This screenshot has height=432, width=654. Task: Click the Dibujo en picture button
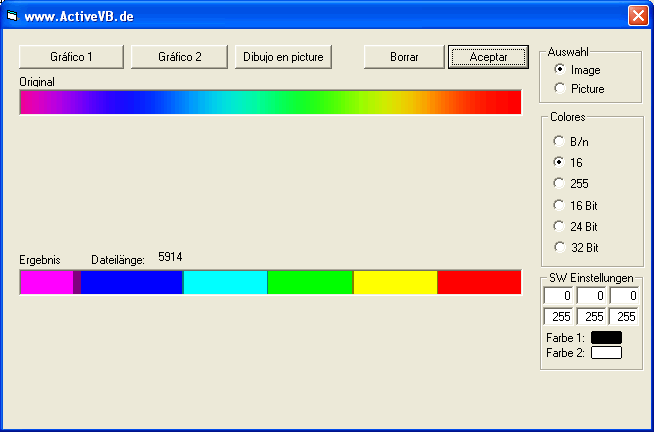(x=284, y=57)
